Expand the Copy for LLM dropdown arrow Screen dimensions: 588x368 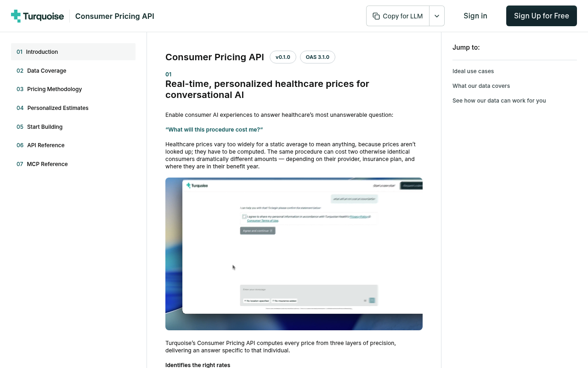click(x=437, y=16)
